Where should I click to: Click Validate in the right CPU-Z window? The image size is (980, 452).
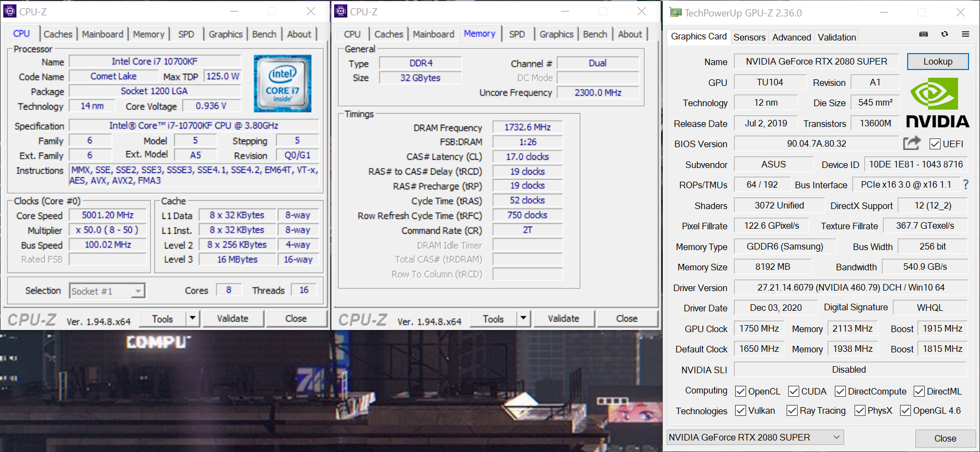(x=563, y=318)
